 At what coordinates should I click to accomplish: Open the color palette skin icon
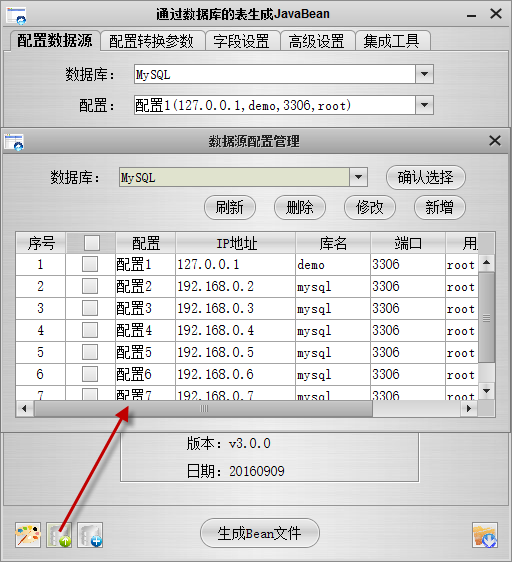coord(28,535)
